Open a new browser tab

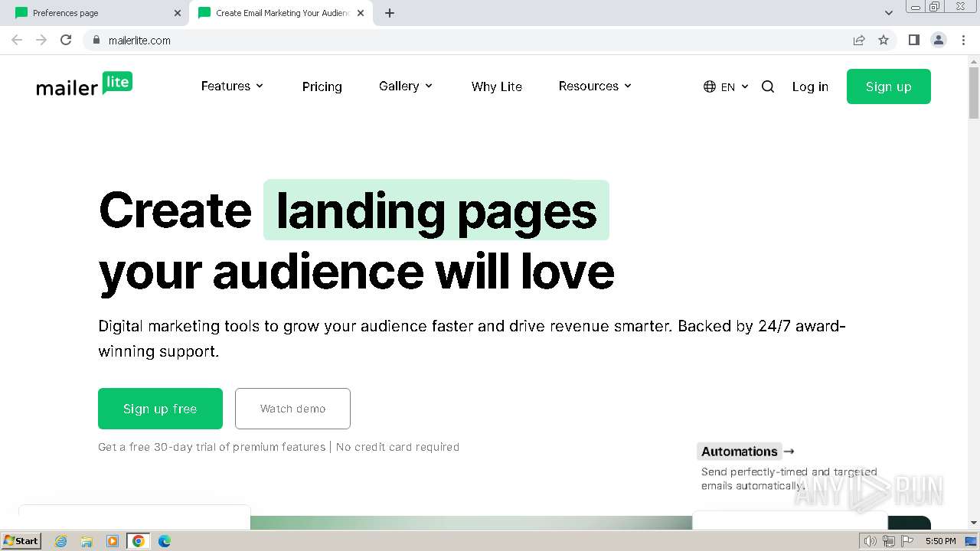(x=390, y=13)
